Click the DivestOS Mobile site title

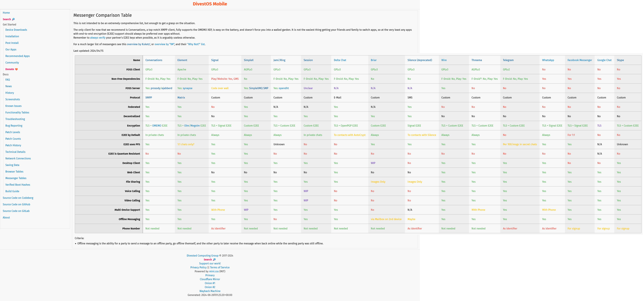tap(210, 4)
